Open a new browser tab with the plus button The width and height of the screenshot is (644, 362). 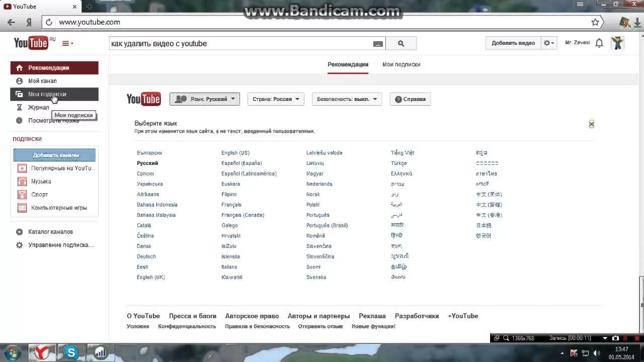(x=90, y=7)
